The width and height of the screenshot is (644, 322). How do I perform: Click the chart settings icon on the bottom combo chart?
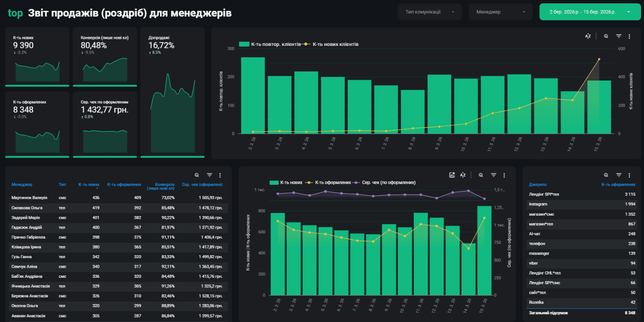coord(452,175)
